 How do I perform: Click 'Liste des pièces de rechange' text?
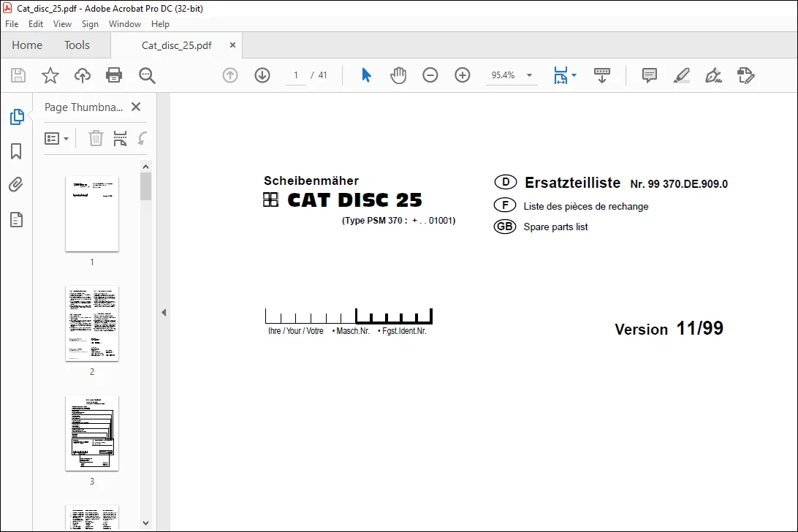click(x=586, y=206)
